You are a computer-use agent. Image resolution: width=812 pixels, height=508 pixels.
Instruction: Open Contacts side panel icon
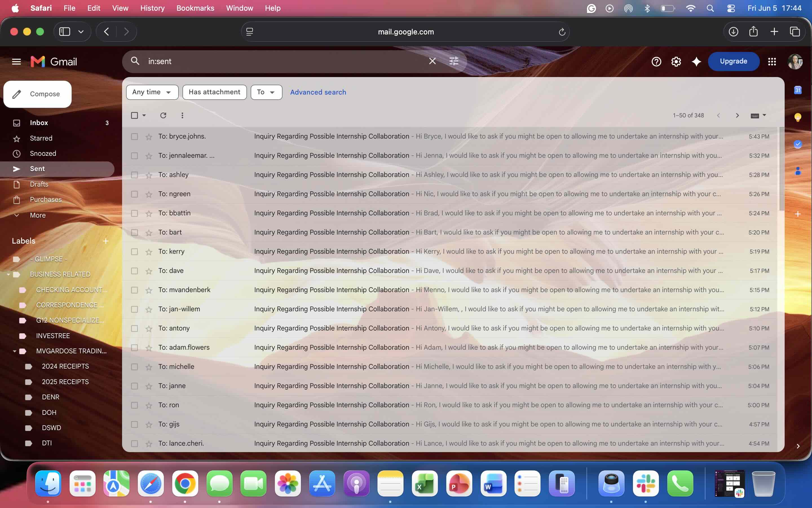pos(798,171)
